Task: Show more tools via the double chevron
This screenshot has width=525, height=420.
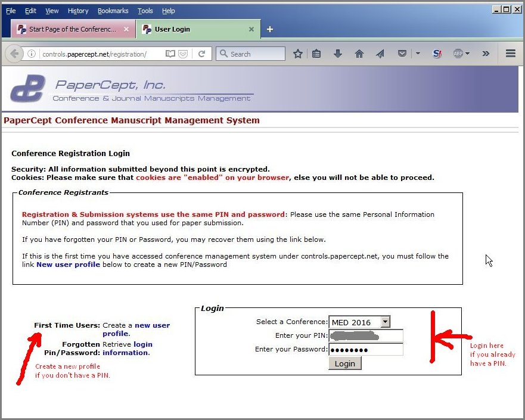Action: click(x=486, y=54)
